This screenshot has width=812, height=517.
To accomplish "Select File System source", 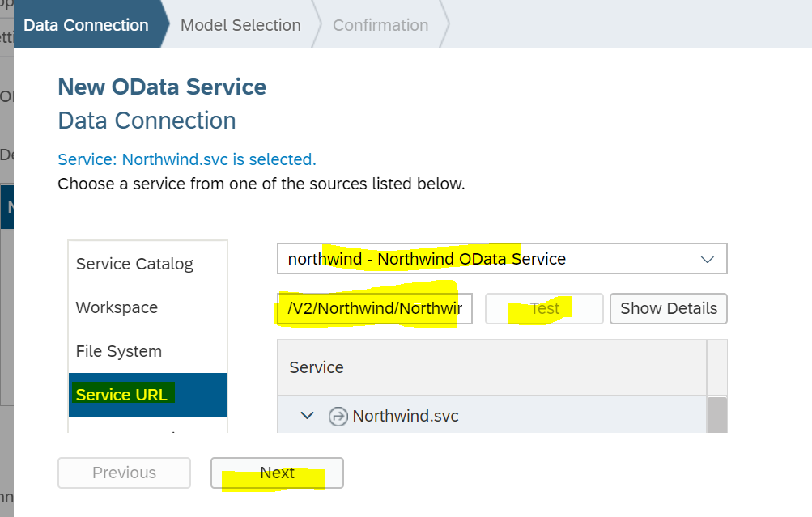I will click(x=147, y=351).
